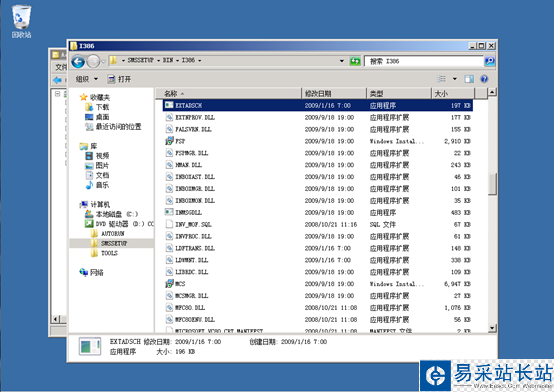Click the Desktop icon (桌面) in sidebar
This screenshot has height=392, width=554.
click(x=89, y=117)
